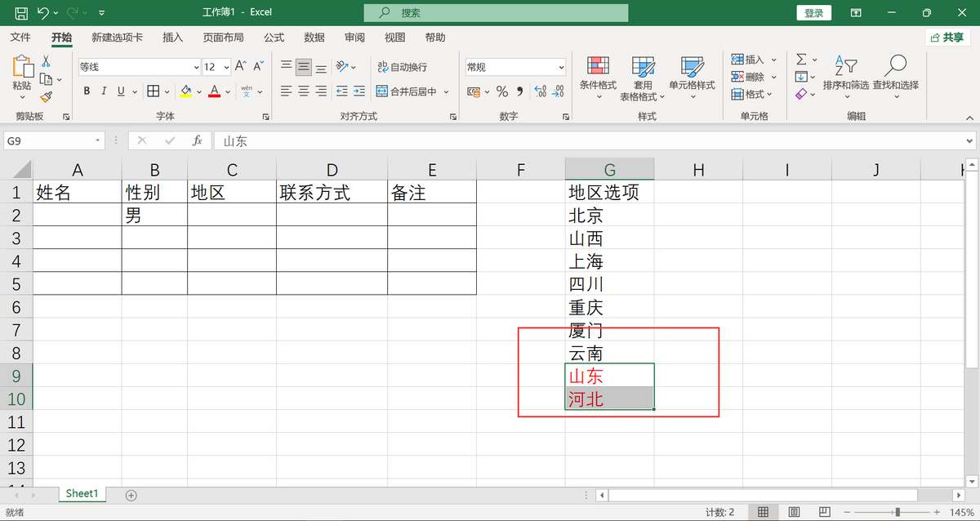Decrease decimal places
The image size is (980, 521).
pyautogui.click(x=559, y=91)
